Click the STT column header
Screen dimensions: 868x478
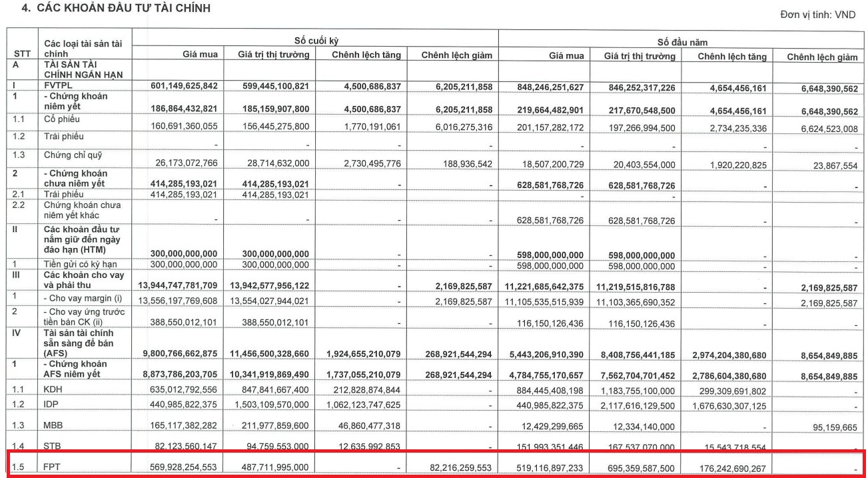click(21, 53)
